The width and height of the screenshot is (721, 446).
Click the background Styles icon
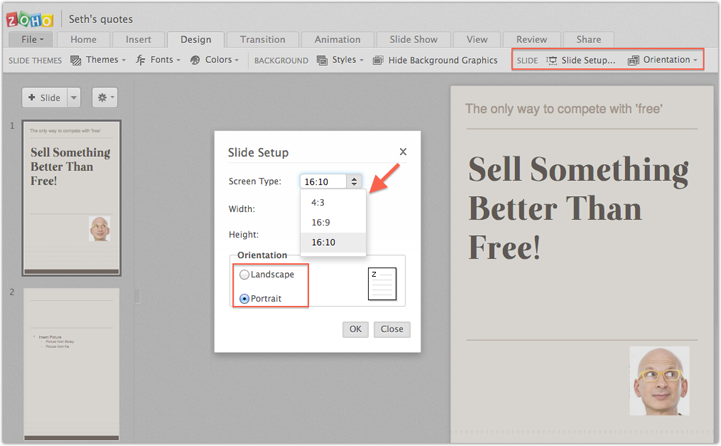point(322,60)
